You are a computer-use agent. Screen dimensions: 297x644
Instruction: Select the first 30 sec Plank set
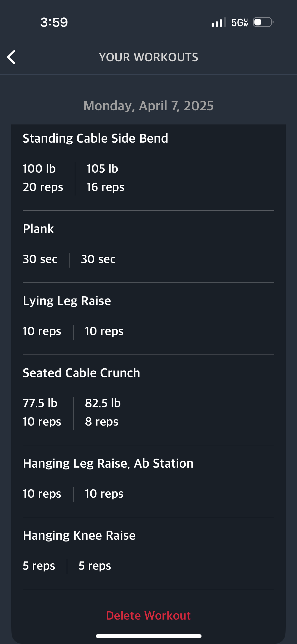(x=40, y=259)
